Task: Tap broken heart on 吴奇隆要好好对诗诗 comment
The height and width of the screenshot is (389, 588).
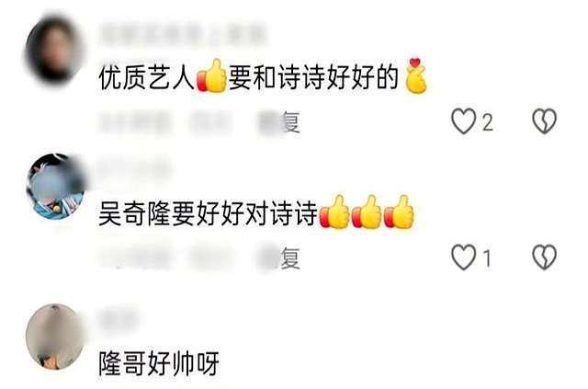Action: 545,257
